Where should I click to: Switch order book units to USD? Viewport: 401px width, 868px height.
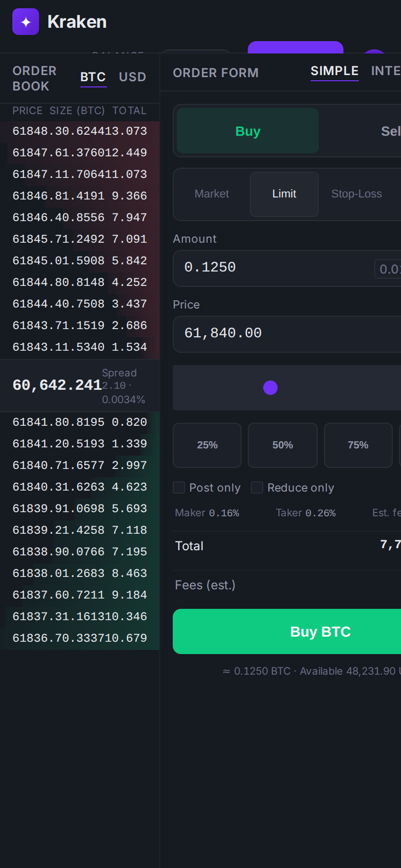[x=133, y=77]
